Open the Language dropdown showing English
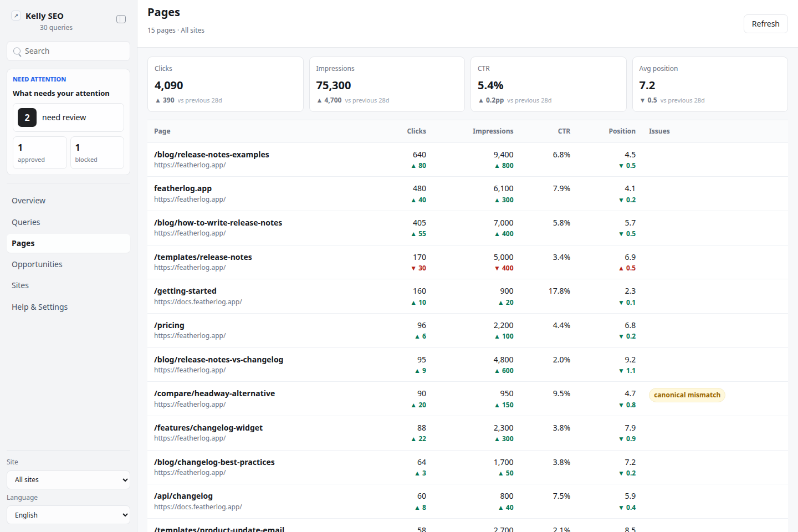 coord(68,515)
